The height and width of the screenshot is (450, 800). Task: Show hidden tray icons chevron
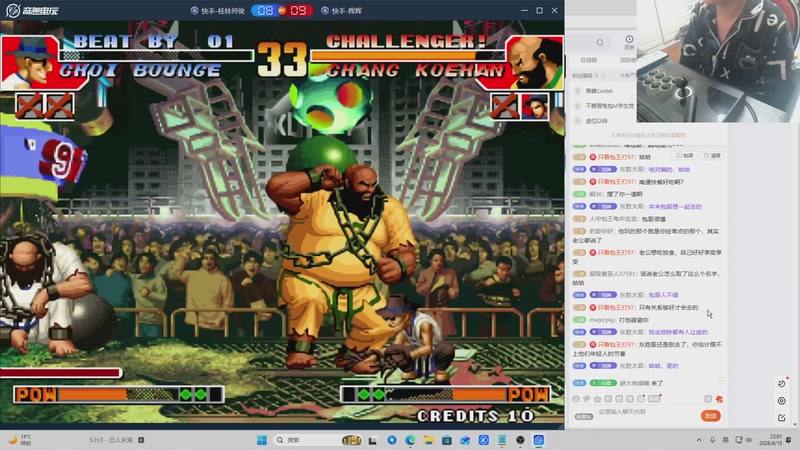click(x=698, y=440)
